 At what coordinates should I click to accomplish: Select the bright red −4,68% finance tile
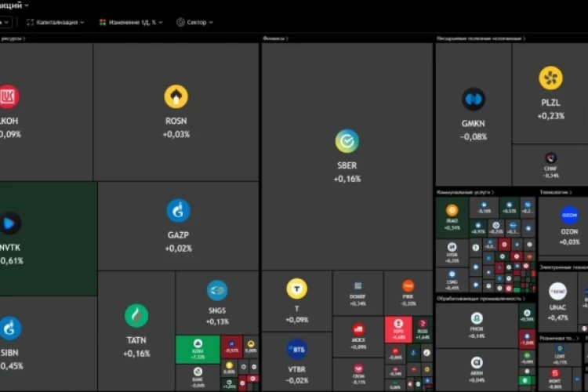click(398, 329)
